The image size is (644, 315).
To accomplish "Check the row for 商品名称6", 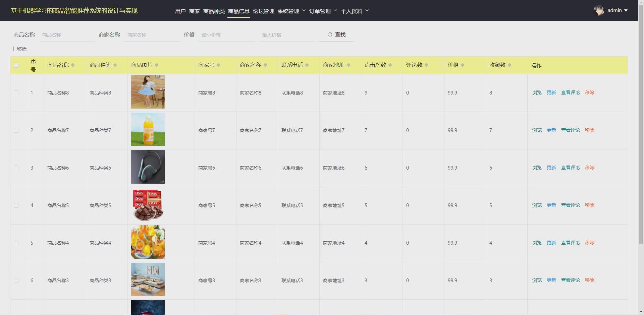I will click(16, 168).
